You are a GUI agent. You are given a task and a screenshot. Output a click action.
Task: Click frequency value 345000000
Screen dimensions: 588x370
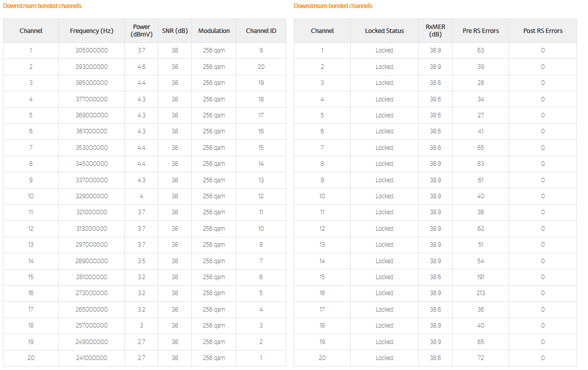click(x=91, y=164)
